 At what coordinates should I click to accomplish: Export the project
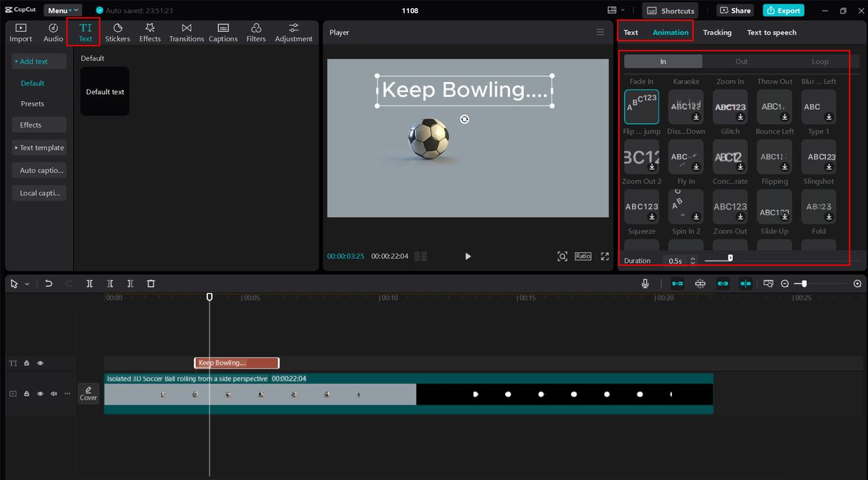tap(783, 10)
